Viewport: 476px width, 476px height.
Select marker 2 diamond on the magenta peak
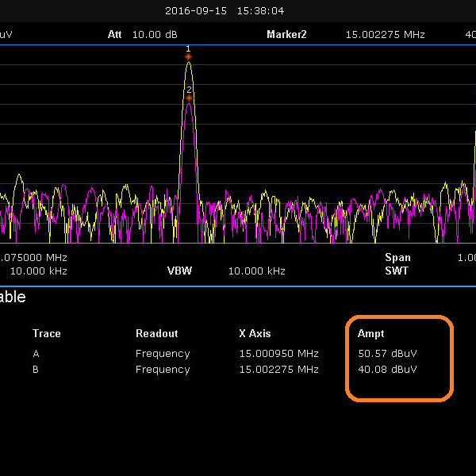[190, 98]
